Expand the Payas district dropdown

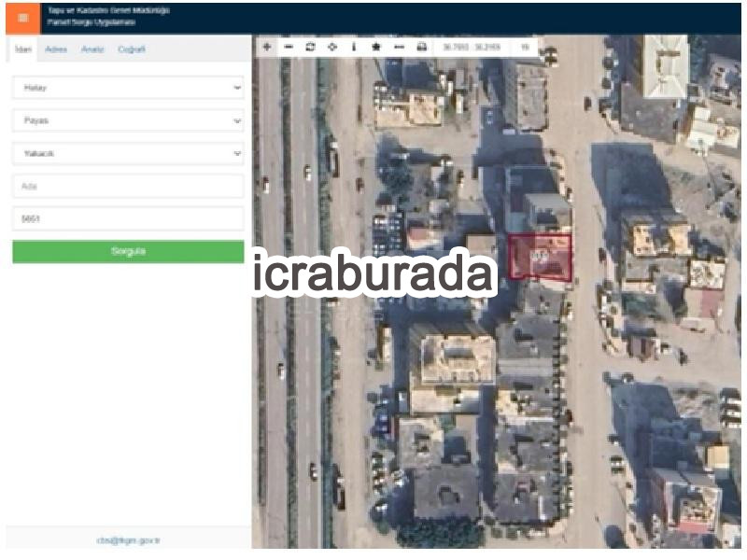coord(128,120)
